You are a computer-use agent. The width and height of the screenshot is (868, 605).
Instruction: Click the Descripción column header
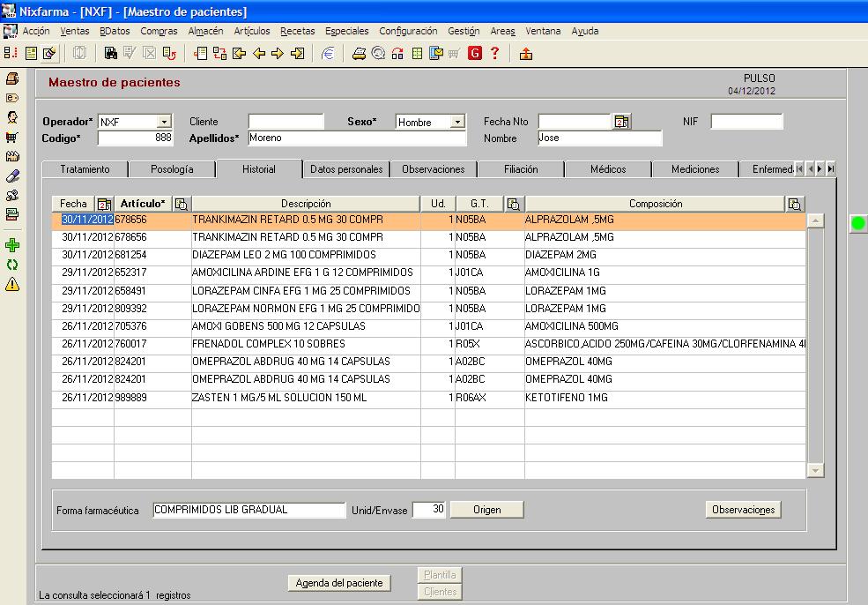(x=306, y=204)
